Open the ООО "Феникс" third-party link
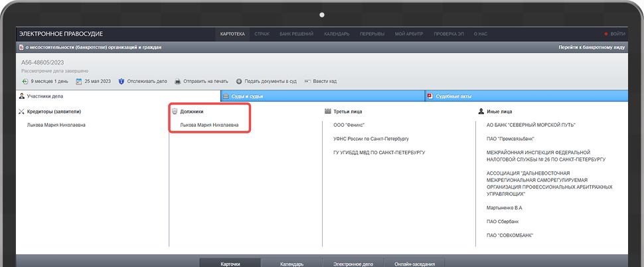 [349, 125]
